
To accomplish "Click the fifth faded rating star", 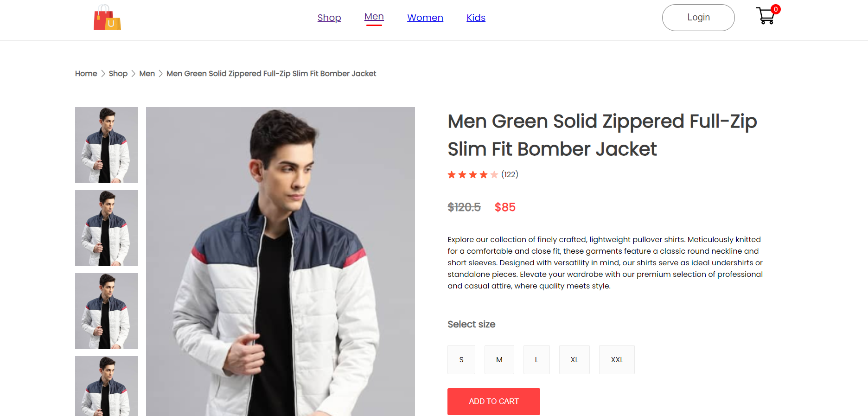I will point(494,175).
